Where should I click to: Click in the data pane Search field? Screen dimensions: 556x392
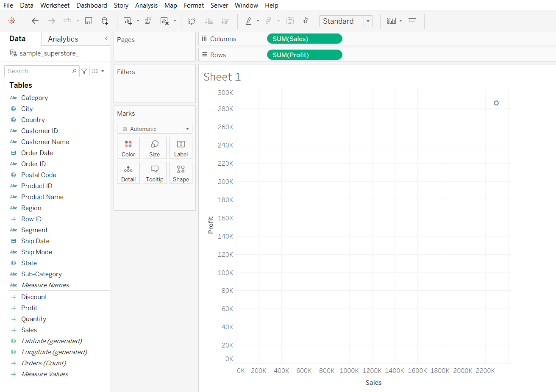[x=39, y=71]
